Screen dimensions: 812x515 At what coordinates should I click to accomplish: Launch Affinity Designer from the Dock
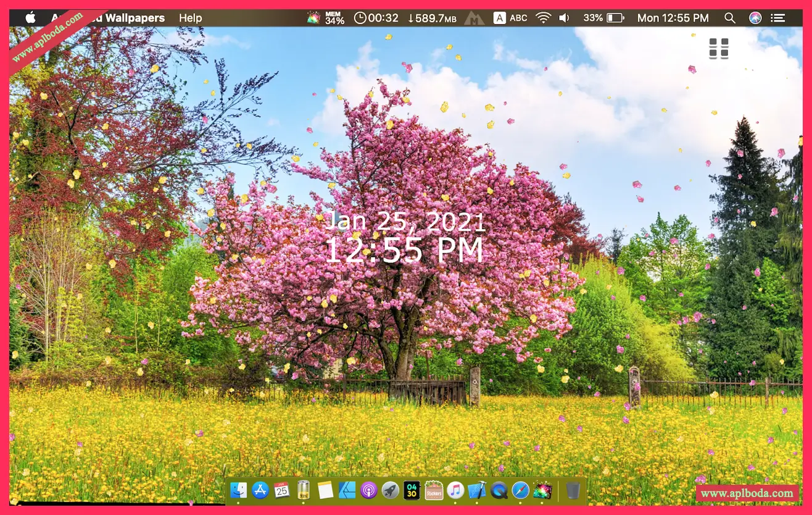click(347, 490)
